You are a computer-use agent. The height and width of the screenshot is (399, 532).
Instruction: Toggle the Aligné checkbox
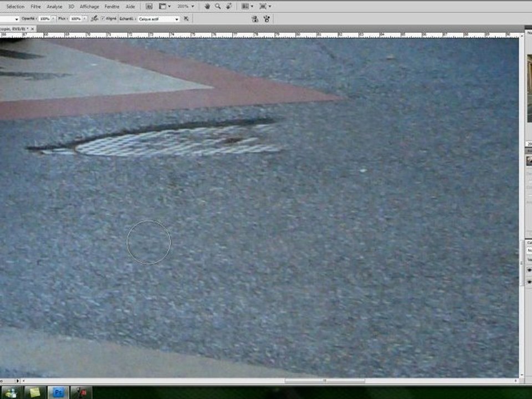[x=103, y=18]
